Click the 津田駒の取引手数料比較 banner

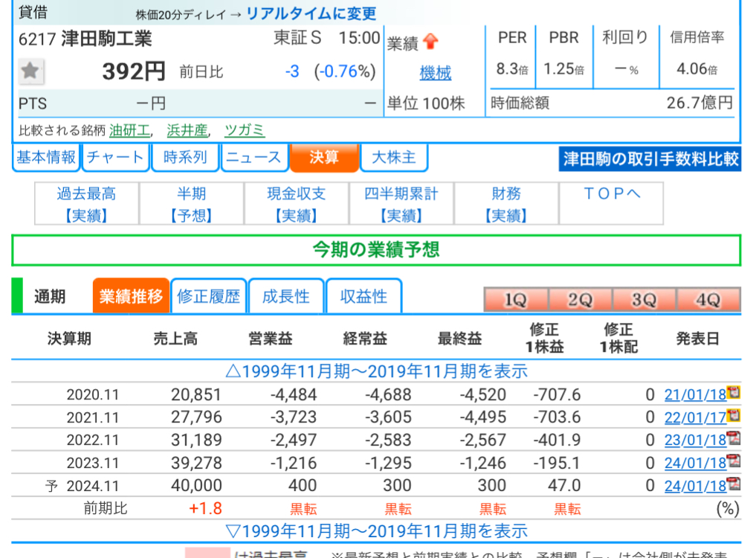pyautogui.click(x=650, y=158)
